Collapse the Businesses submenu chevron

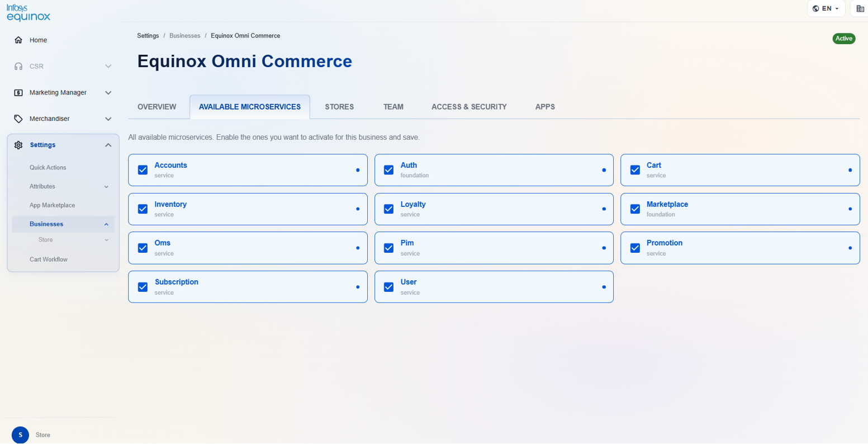pos(106,224)
